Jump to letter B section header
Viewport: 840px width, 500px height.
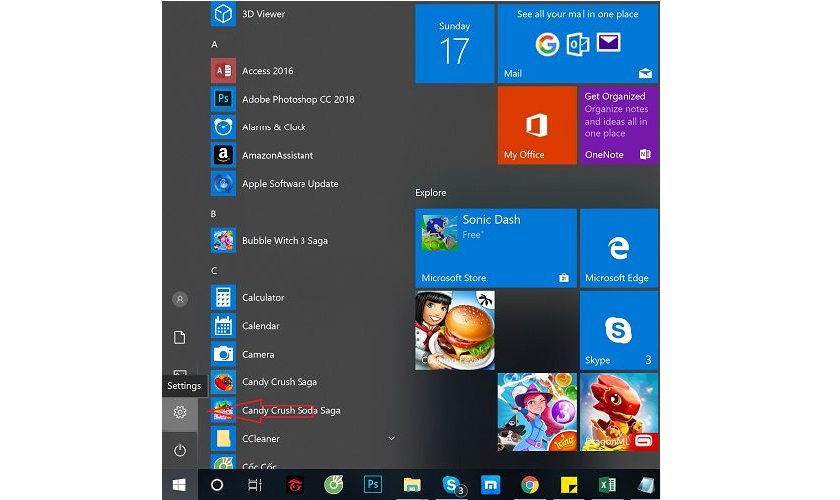pyautogui.click(x=213, y=214)
